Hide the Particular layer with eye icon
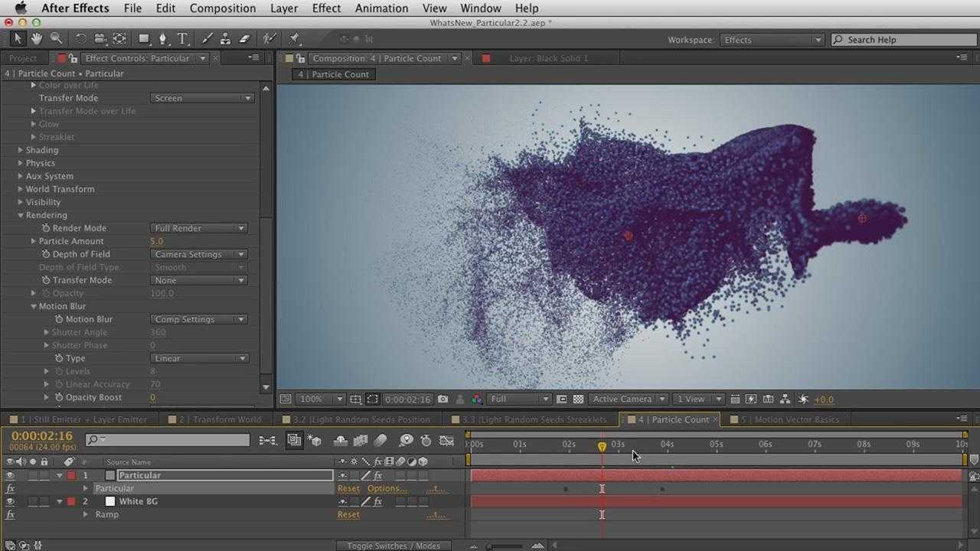 pyautogui.click(x=10, y=475)
